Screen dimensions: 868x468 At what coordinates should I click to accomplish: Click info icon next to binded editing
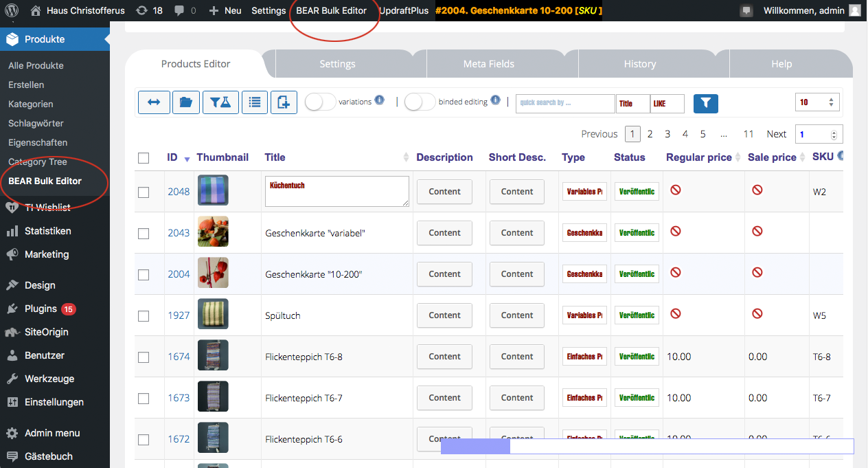click(495, 100)
